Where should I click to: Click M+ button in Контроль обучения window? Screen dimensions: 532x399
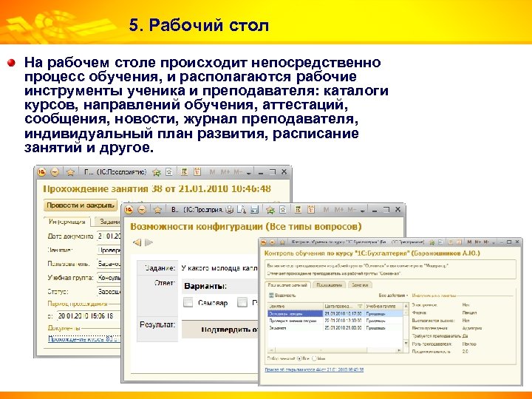point(478,242)
